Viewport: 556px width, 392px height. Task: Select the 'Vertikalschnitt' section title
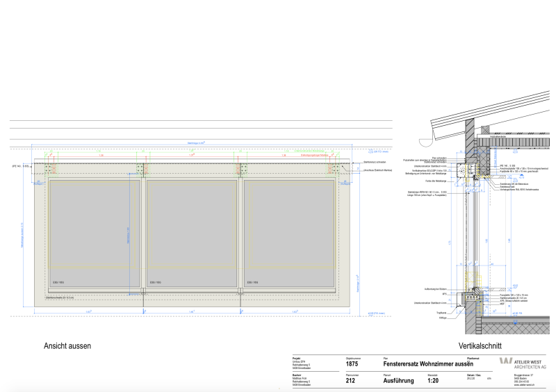click(480, 345)
